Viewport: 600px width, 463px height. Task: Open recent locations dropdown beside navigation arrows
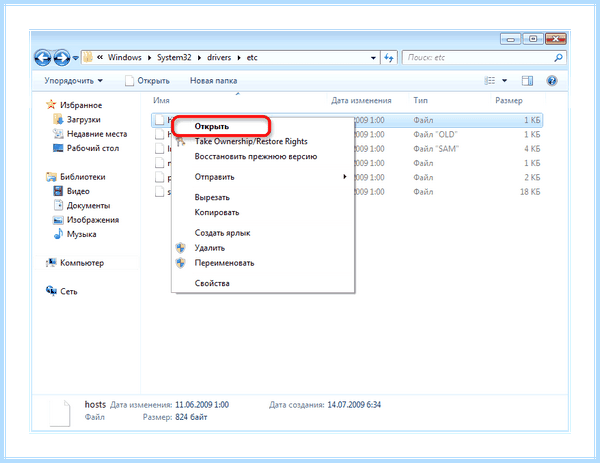(x=75, y=58)
